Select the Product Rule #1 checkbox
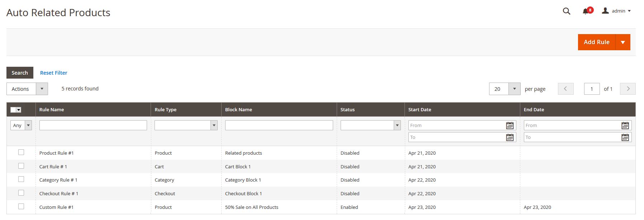The height and width of the screenshot is (220, 644). 21,153
